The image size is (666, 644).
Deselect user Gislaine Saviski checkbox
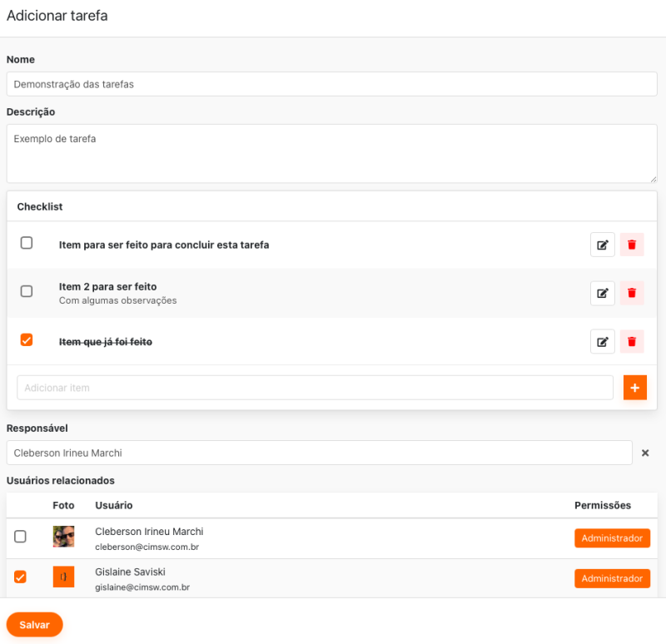(20, 577)
